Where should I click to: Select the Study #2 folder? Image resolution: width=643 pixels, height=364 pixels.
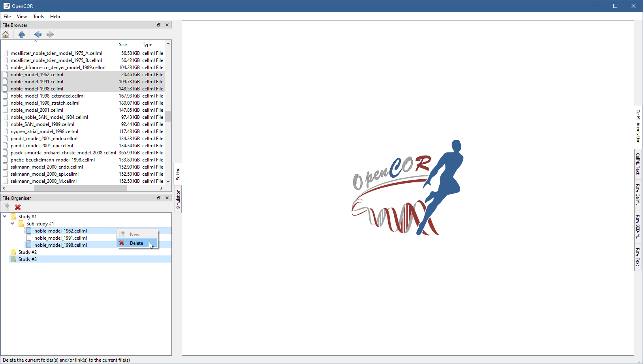pos(27,252)
